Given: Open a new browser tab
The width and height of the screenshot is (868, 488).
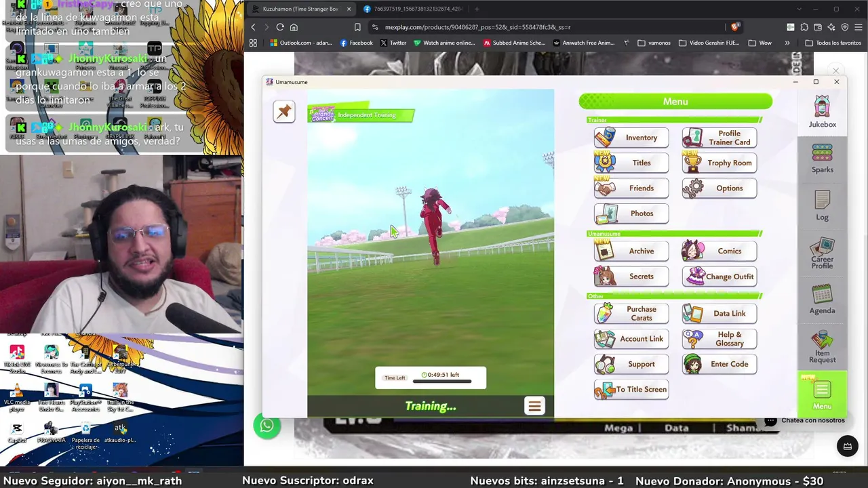Looking at the screenshot, I should [x=477, y=9].
